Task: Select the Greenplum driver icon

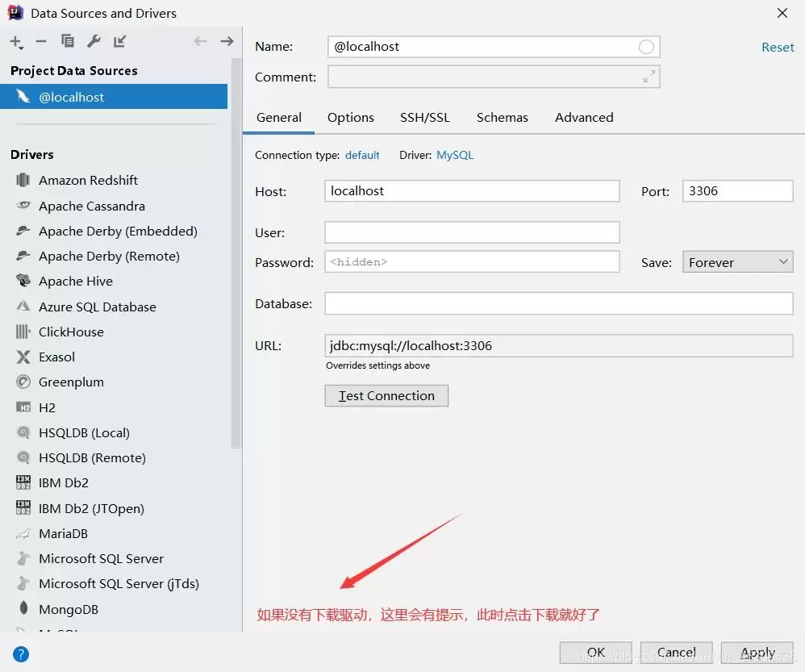Action: click(x=23, y=382)
